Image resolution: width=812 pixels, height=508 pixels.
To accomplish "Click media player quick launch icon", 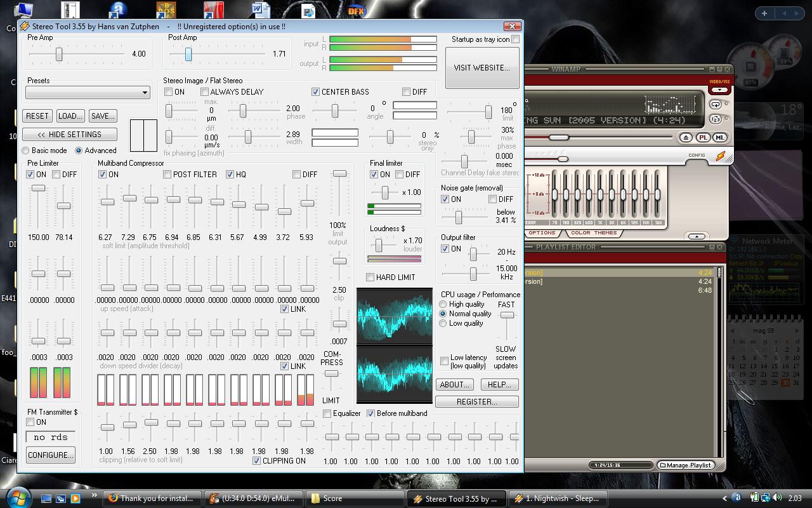I will tap(75, 498).
